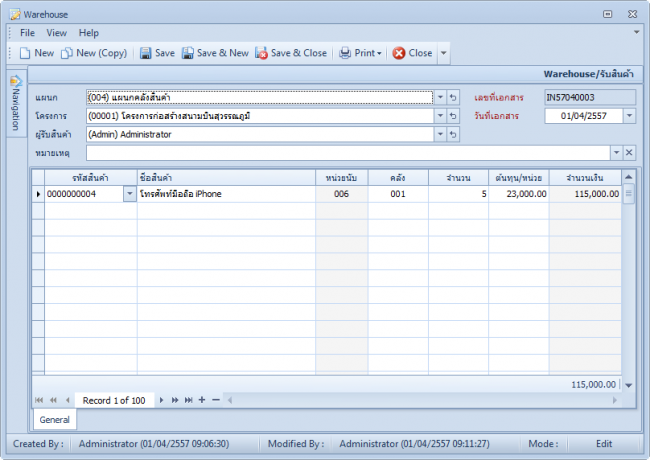The image size is (650, 460).
Task: Click the (Admin) Administrator receiver field
Action: click(260, 134)
